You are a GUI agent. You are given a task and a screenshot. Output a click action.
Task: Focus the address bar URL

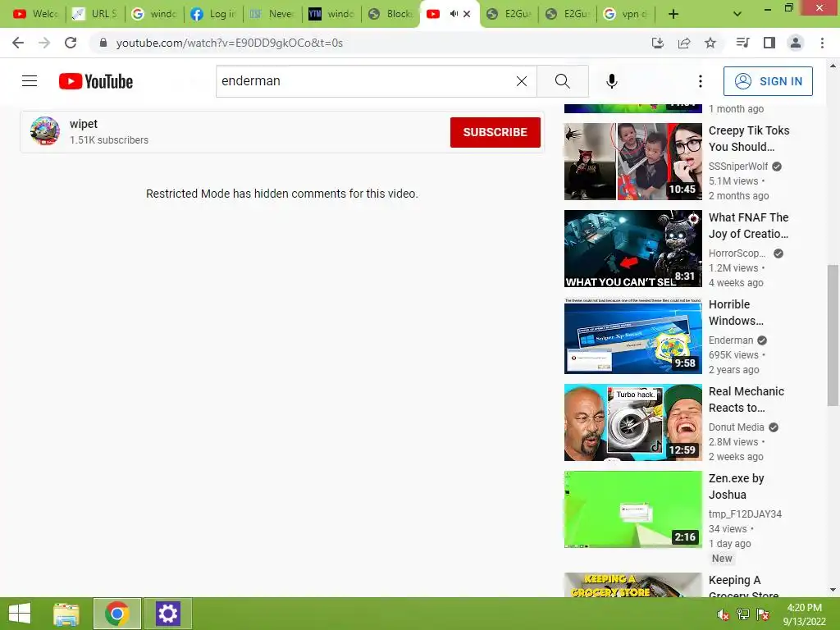[x=230, y=43]
